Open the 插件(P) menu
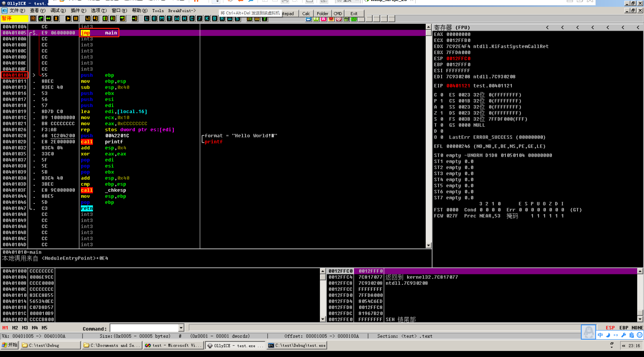 click(x=78, y=11)
